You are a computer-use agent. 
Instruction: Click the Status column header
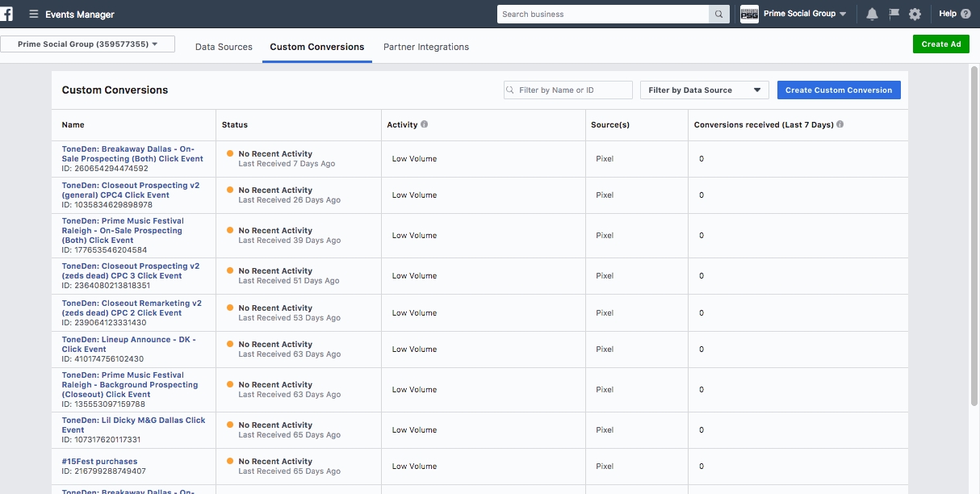click(x=235, y=125)
